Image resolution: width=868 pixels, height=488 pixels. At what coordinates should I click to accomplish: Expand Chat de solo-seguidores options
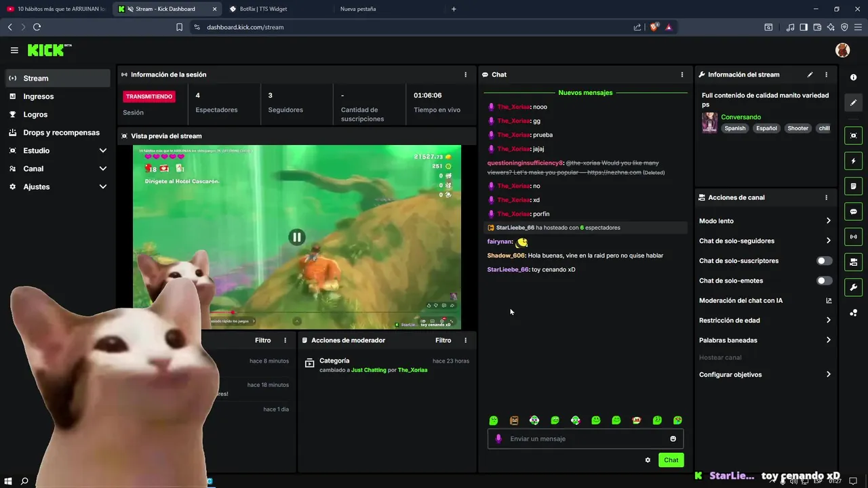click(766, 241)
